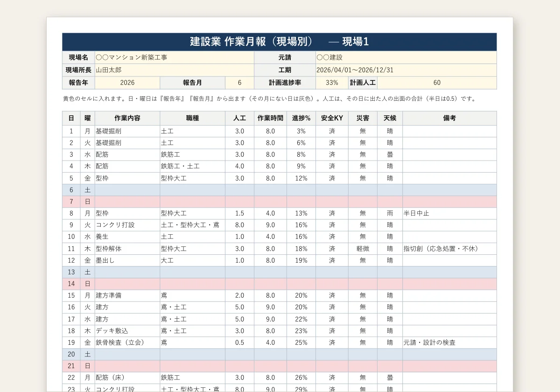Click the 作業時間 column header
The height and width of the screenshot is (392, 560).
[271, 118]
